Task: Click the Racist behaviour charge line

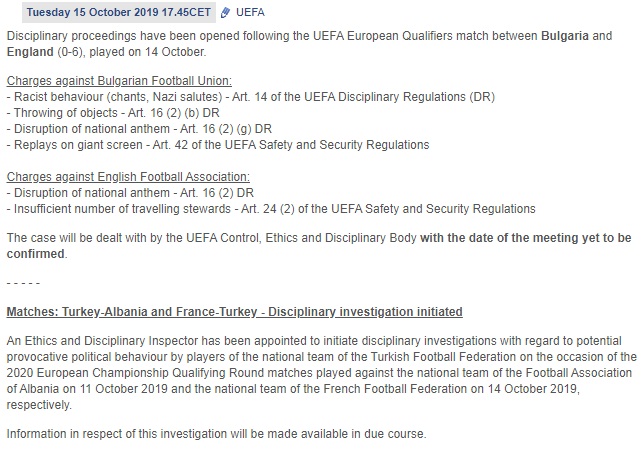Action: (x=251, y=97)
